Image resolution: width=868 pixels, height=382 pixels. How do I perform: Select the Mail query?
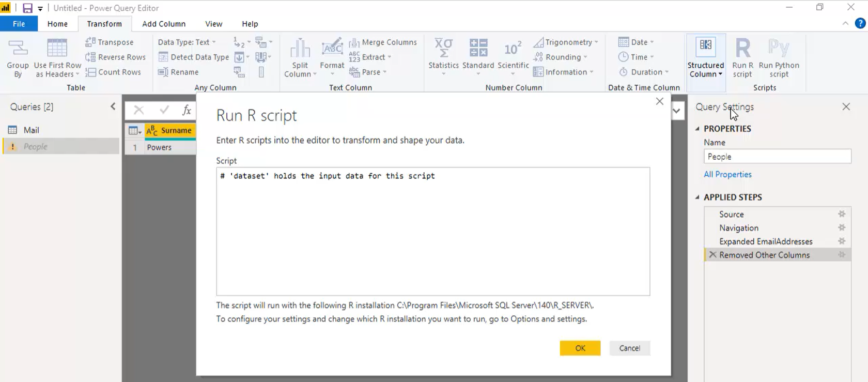tap(61, 130)
